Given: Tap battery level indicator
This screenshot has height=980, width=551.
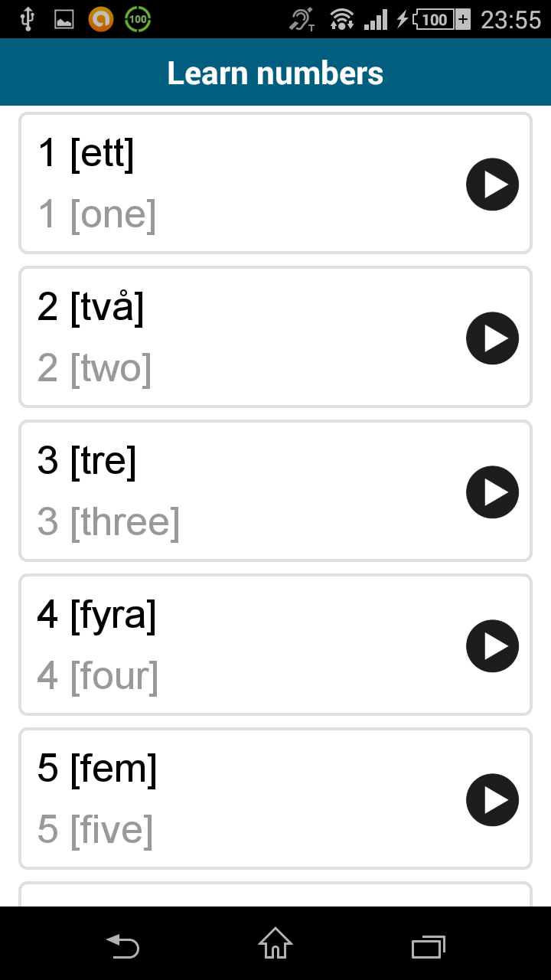Looking at the screenshot, I should click(442, 20).
